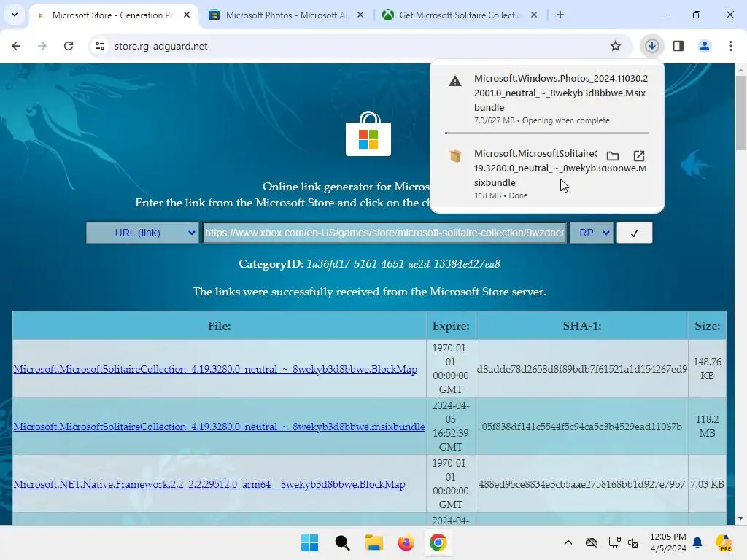Click the Photos Msixbundle download entry name
The width and height of the screenshot is (747, 560).
(x=561, y=93)
